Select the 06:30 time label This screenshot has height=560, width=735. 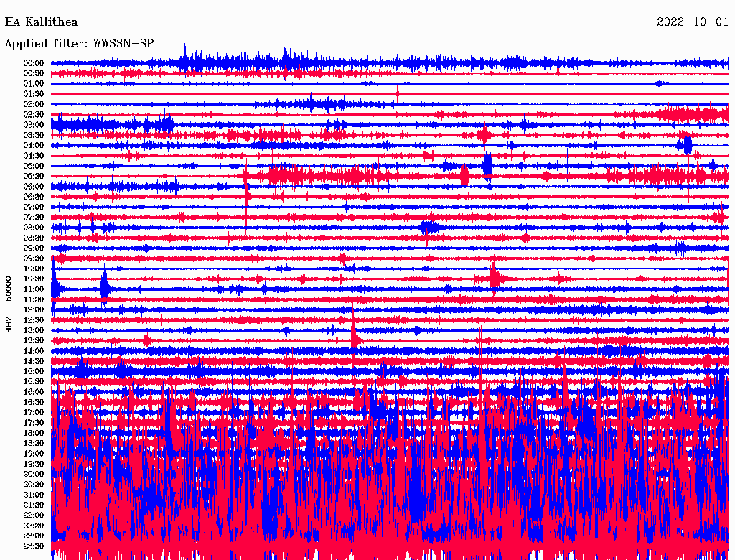point(34,197)
